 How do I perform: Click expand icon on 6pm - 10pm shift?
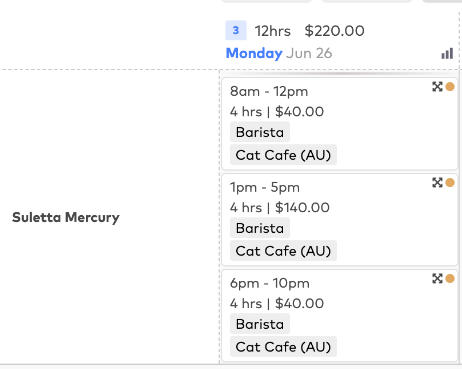437,278
